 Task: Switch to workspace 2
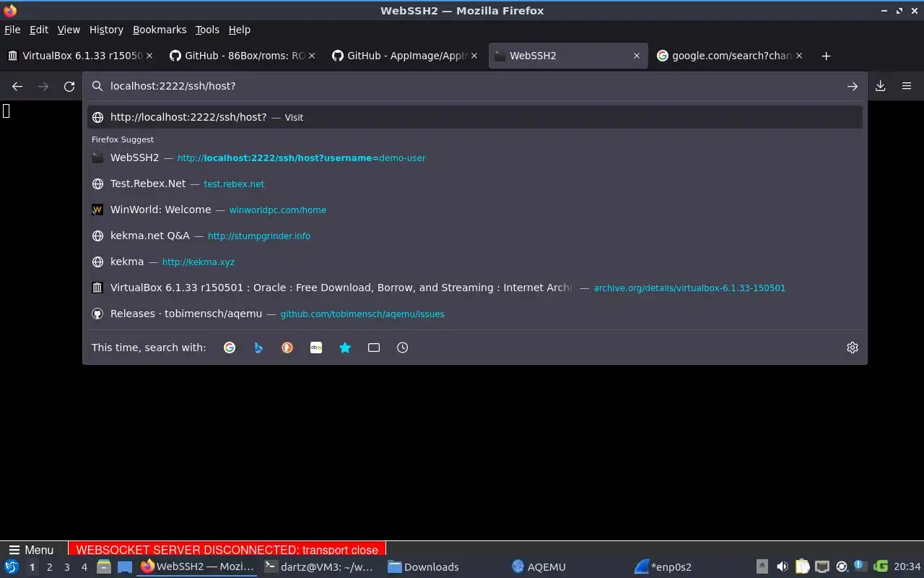tap(49, 567)
